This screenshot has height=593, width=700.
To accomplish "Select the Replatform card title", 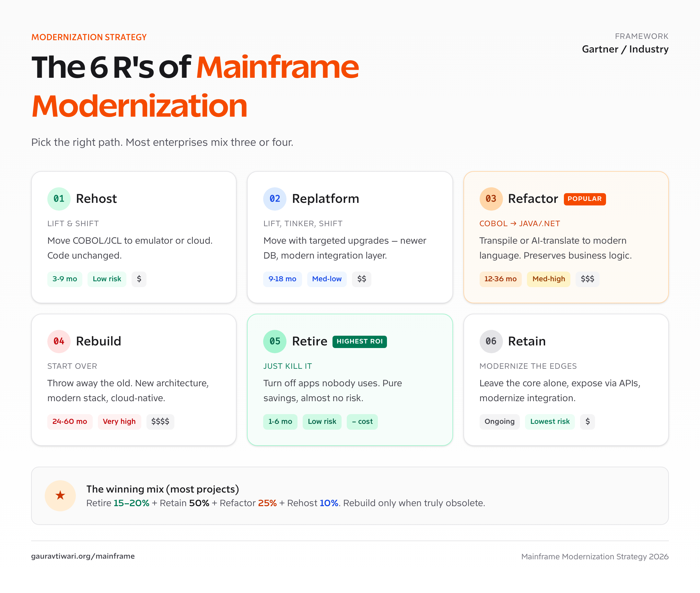I will point(325,199).
